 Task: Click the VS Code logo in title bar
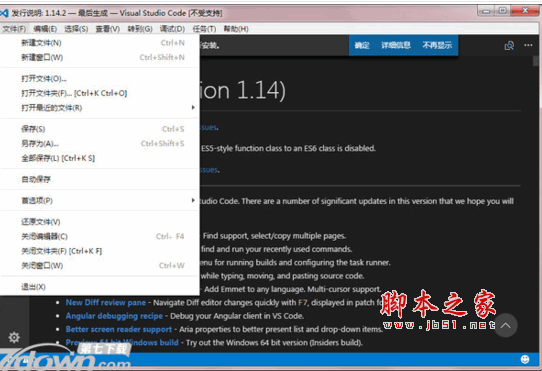click(4, 13)
